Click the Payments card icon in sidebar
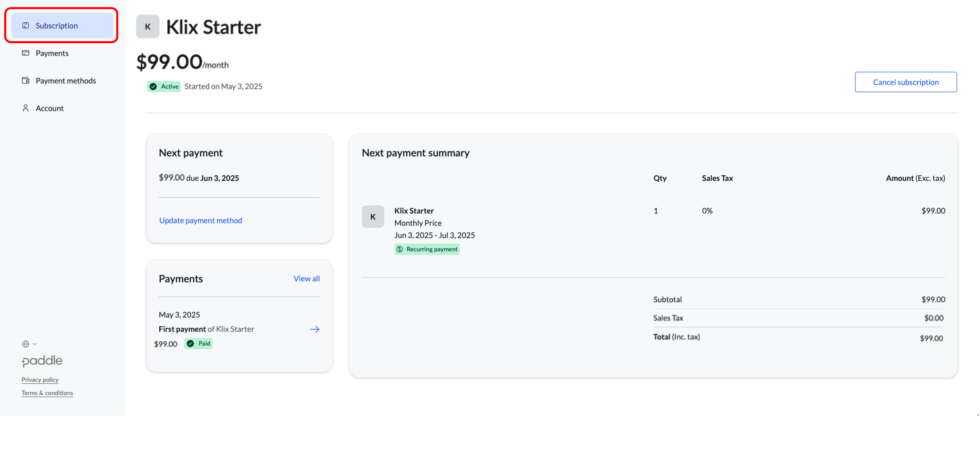The image size is (980, 473). pyautogui.click(x=25, y=53)
